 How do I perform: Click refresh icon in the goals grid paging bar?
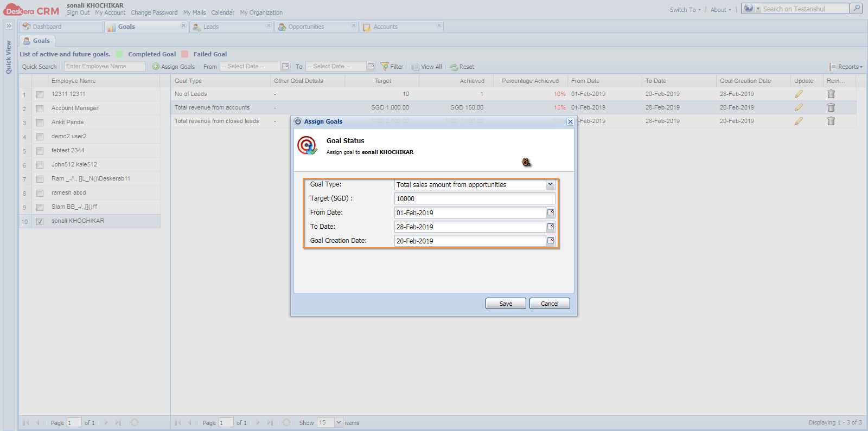pyautogui.click(x=286, y=422)
